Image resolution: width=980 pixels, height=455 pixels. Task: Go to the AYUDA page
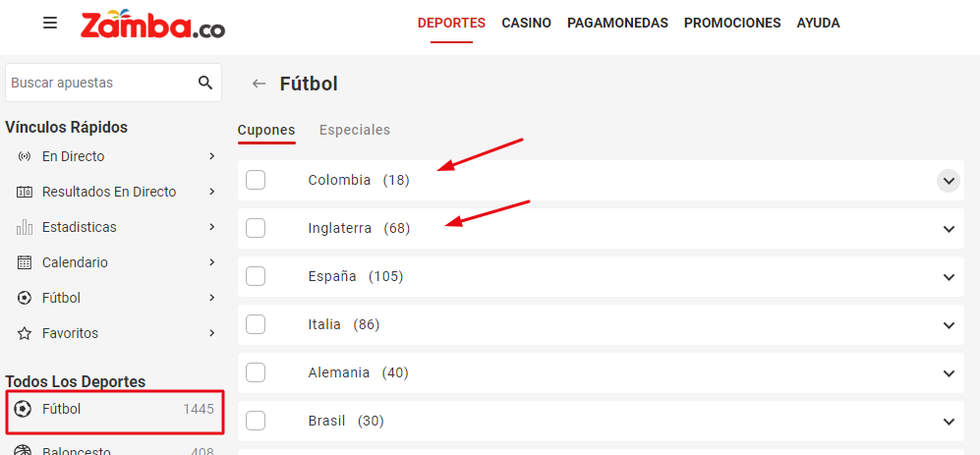pos(818,23)
